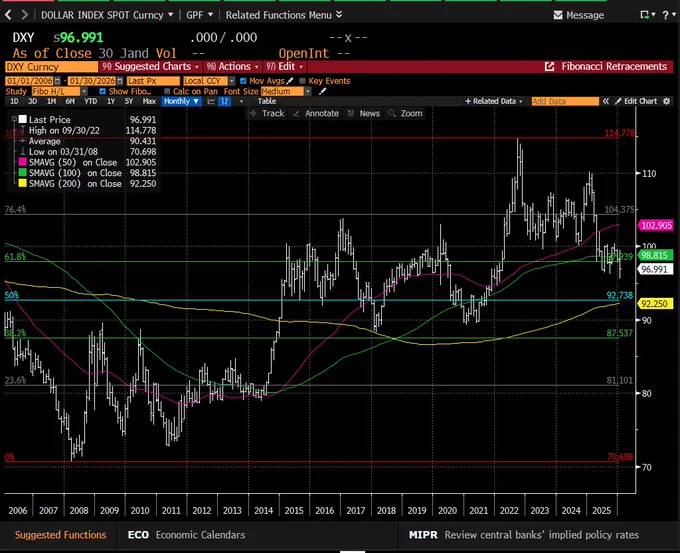The image size is (680, 553).
Task: Toggle the Show Fibo checkbox
Action: (x=102, y=92)
